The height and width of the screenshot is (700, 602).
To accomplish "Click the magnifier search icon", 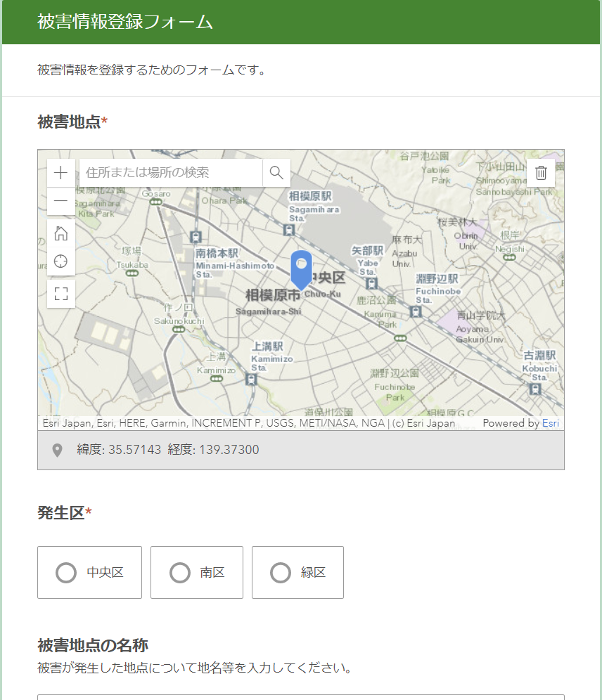I will click(x=276, y=173).
